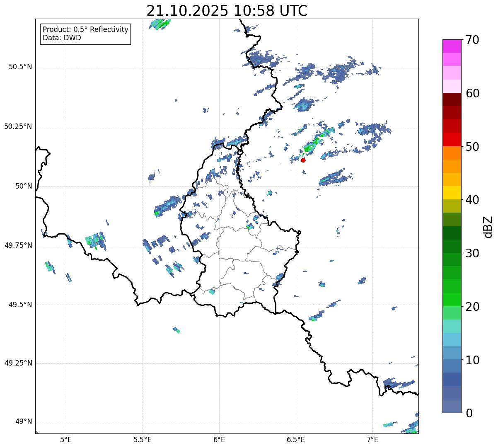Click the green echo band northeast of red marker

(x=318, y=140)
